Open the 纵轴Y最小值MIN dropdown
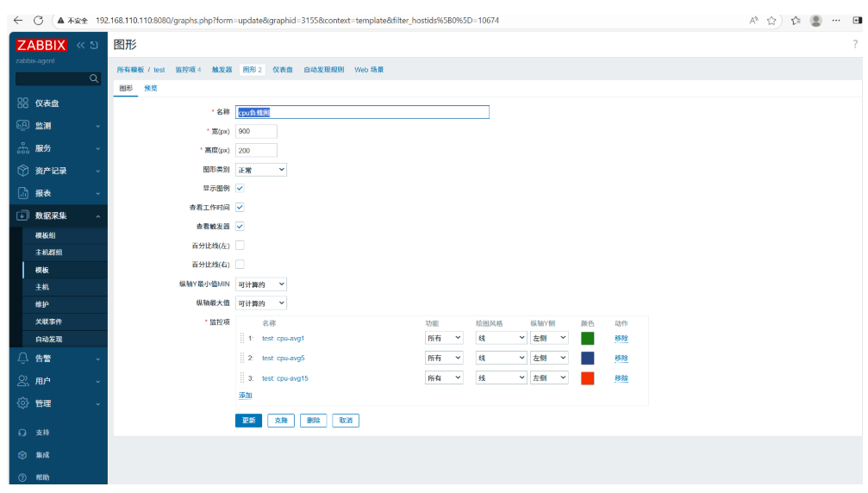 [260, 284]
